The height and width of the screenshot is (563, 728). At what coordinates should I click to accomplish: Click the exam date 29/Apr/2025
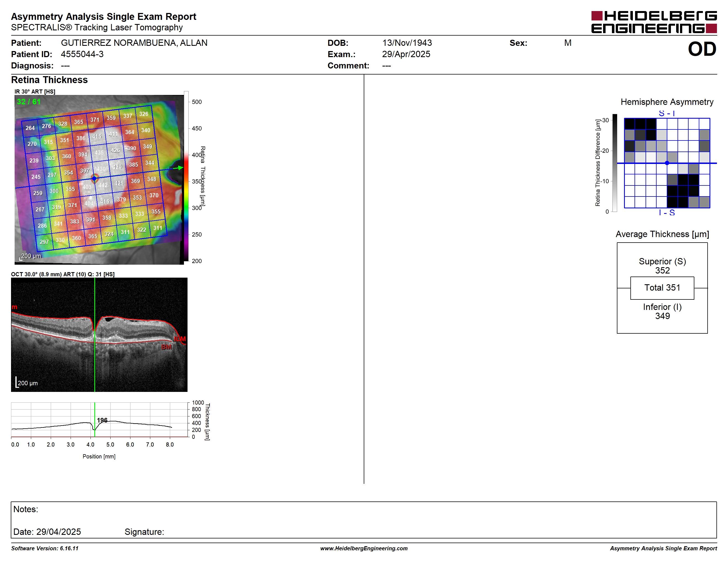(x=406, y=54)
